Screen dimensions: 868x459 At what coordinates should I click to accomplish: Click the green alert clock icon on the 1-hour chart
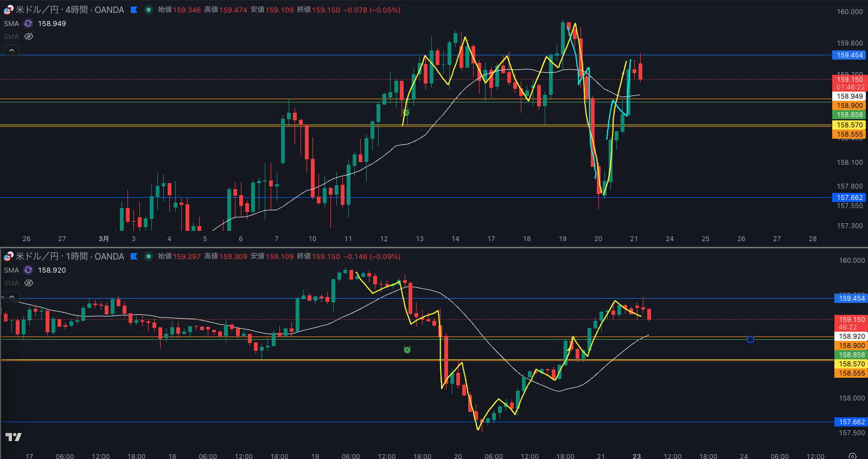click(407, 350)
